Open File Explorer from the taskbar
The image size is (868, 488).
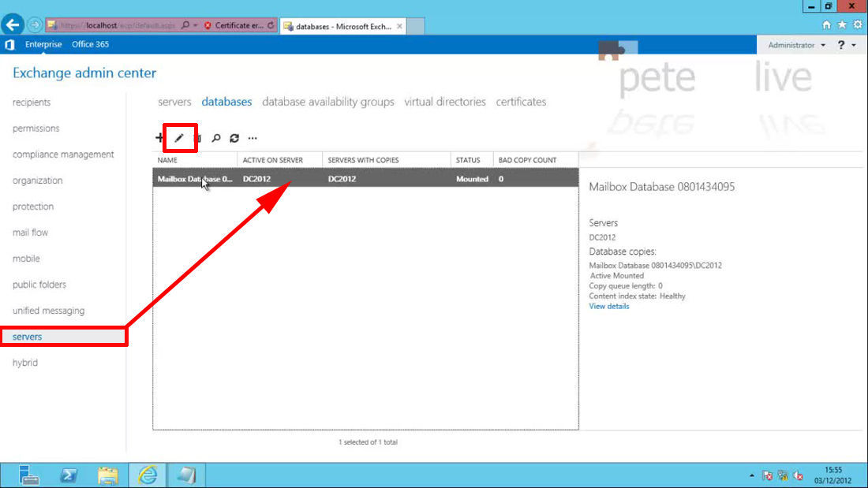tap(108, 475)
